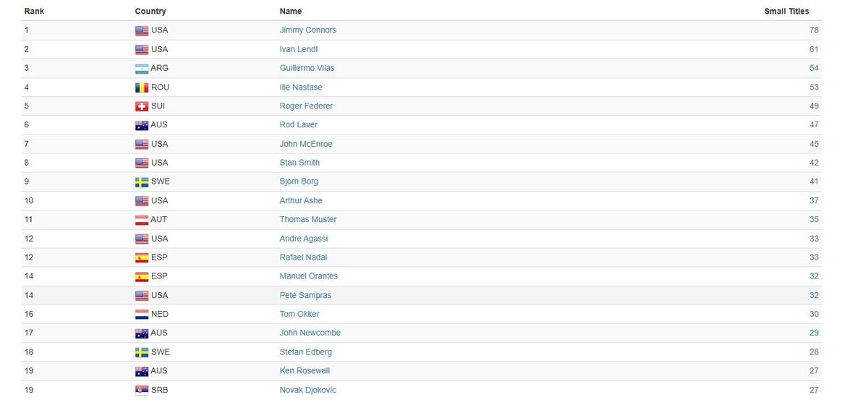The height and width of the screenshot is (405, 868).
Task: Click the Name column header
Action: tap(291, 12)
